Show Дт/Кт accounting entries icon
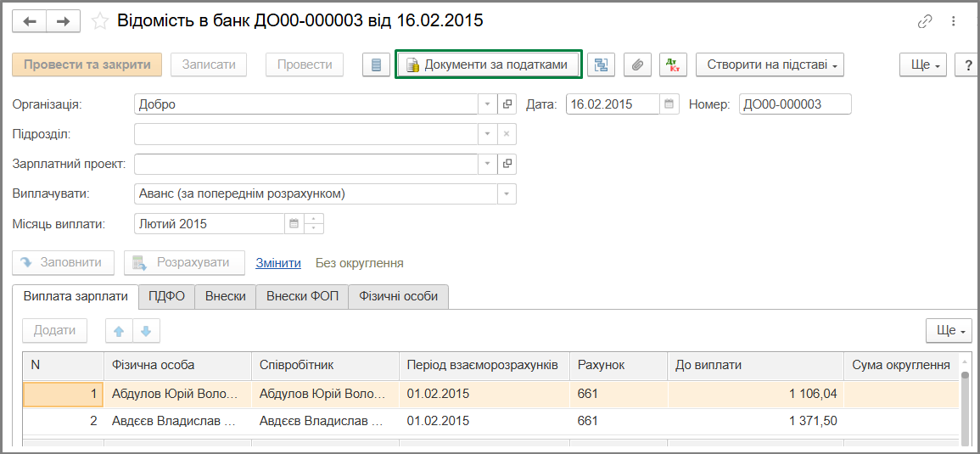This screenshot has height=454, width=980. tap(673, 64)
